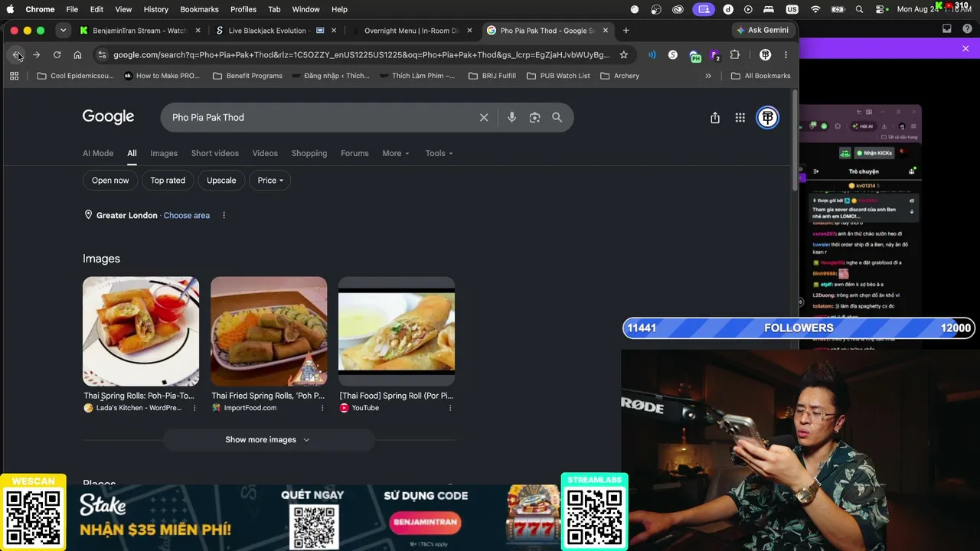View site information for google.com
980x551 pixels.
(x=102, y=55)
